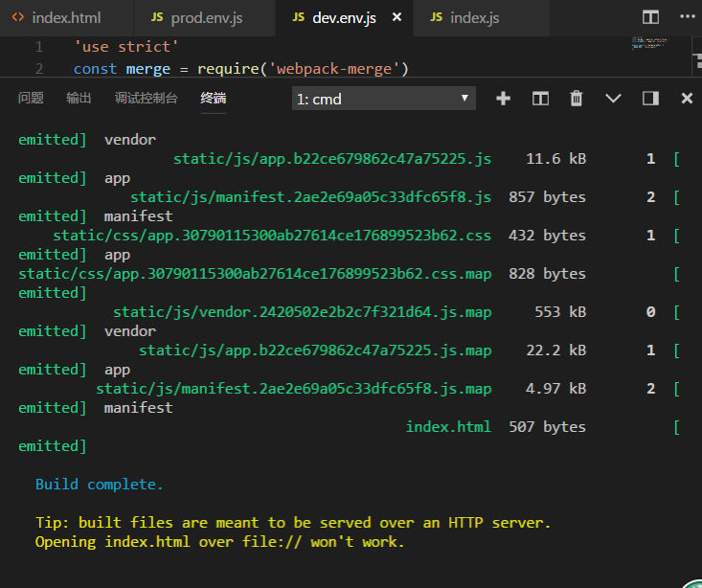Create a new terminal with plus icon

[x=503, y=99]
